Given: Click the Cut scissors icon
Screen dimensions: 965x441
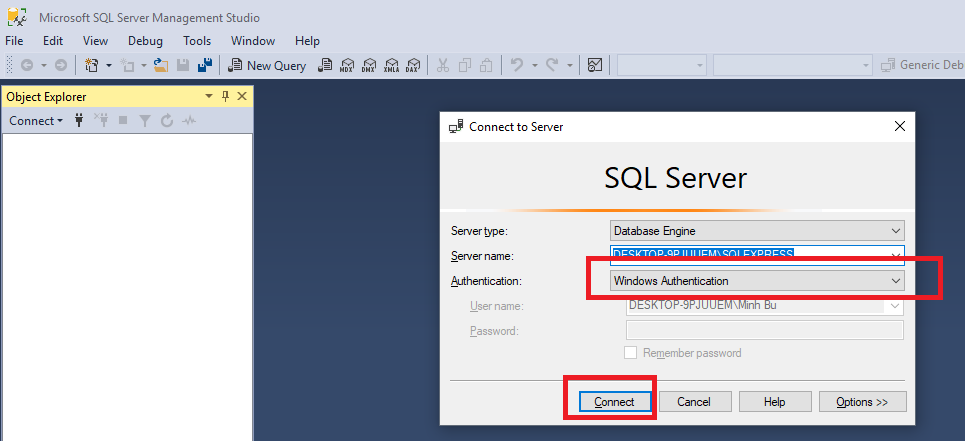Looking at the screenshot, I should click(442, 65).
